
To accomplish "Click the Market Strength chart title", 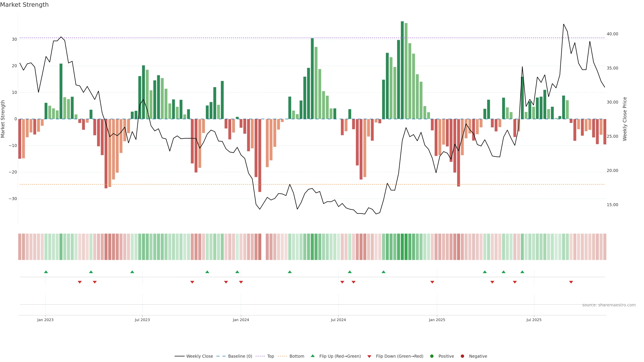I will pos(24,5).
